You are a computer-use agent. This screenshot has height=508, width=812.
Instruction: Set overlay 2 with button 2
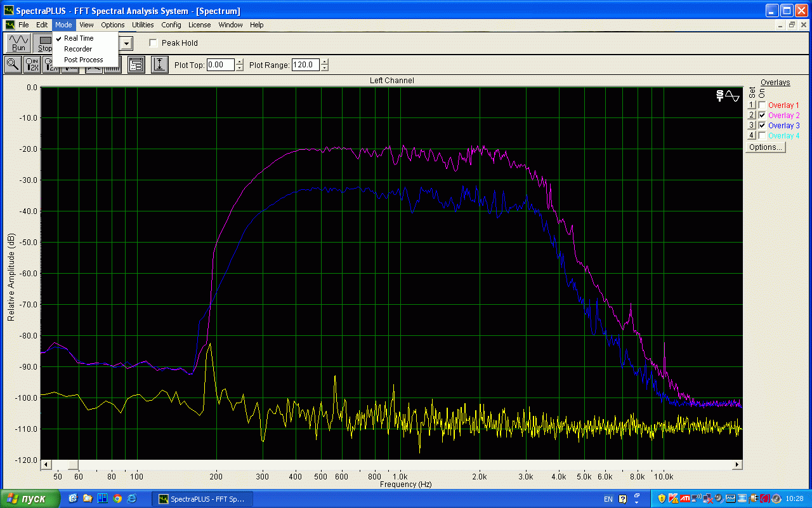(751, 116)
